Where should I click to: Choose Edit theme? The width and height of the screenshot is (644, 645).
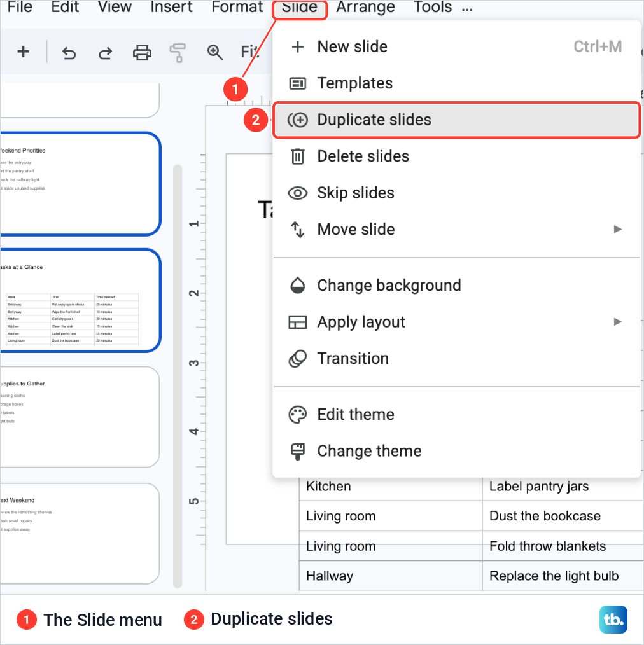(457, 415)
